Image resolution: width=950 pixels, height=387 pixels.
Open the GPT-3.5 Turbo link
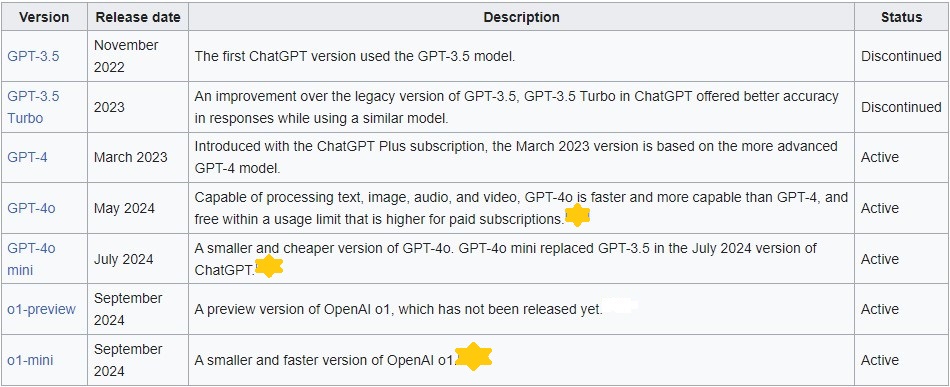click(33, 107)
